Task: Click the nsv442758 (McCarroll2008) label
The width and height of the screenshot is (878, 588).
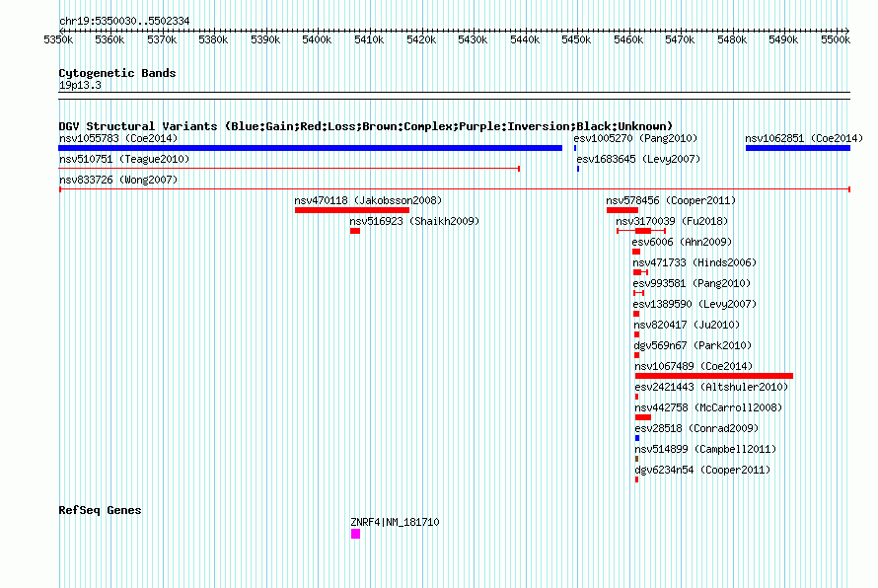Action: (708, 407)
